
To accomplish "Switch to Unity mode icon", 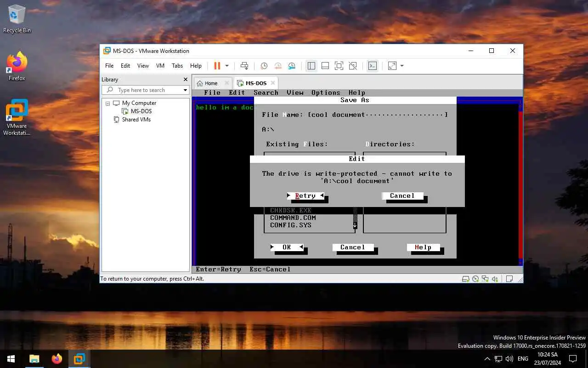I will click(353, 66).
